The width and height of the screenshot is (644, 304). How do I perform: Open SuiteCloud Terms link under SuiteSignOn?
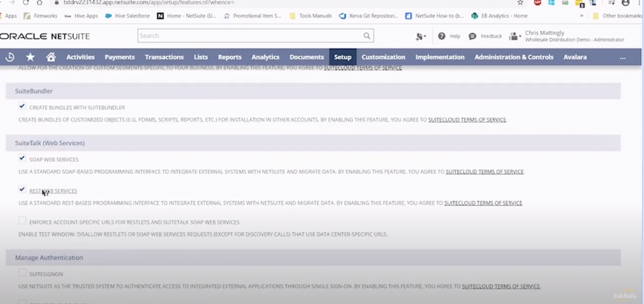501,286
